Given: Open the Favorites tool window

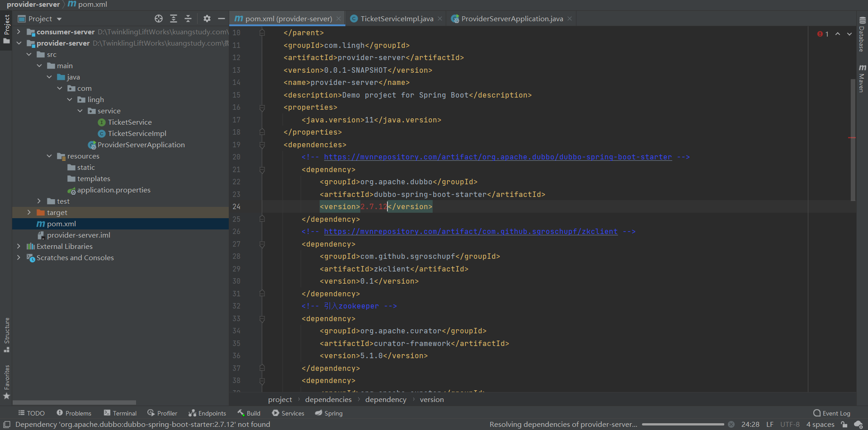Looking at the screenshot, I should [6, 382].
